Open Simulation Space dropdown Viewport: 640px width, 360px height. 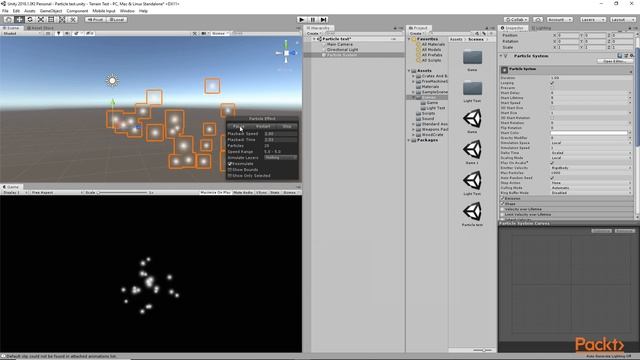[591, 143]
